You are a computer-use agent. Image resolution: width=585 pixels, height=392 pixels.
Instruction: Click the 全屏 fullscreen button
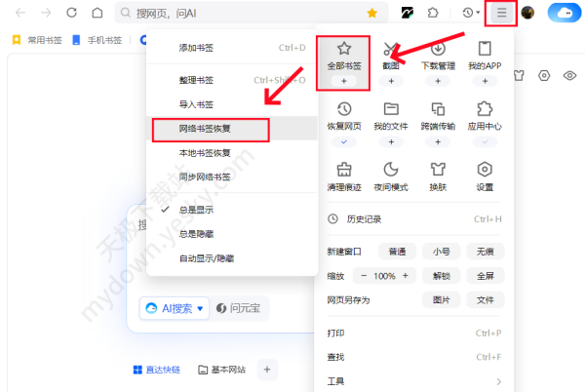(485, 276)
